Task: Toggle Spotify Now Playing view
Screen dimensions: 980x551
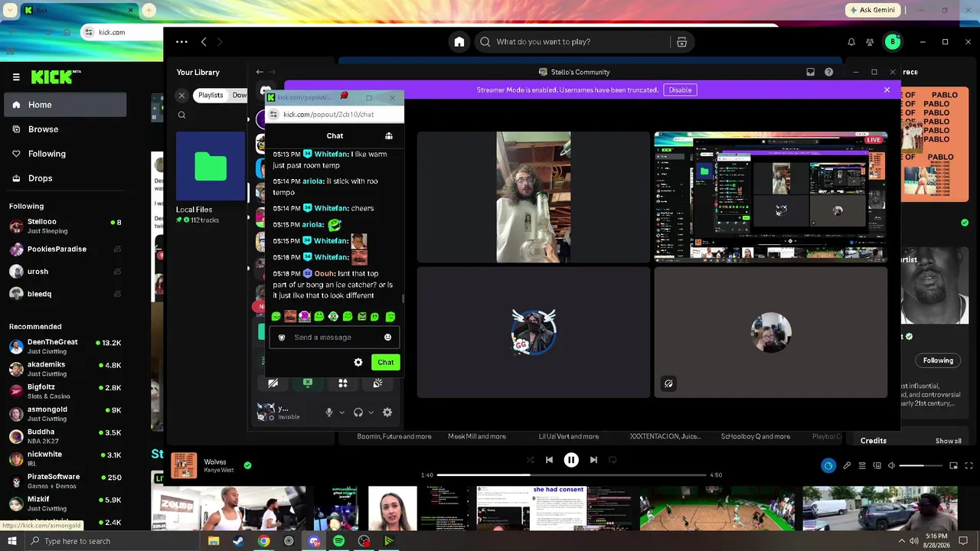Action: [x=828, y=465]
